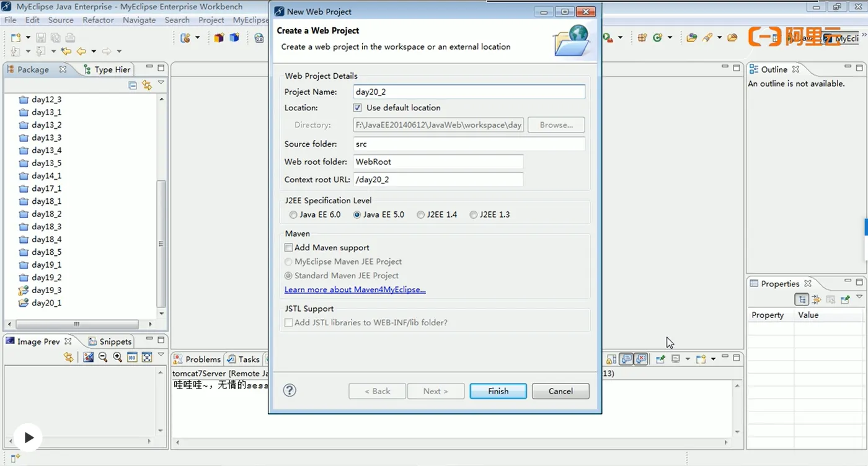Image resolution: width=868 pixels, height=466 pixels.
Task: Click the Cancel button
Action: (560, 391)
